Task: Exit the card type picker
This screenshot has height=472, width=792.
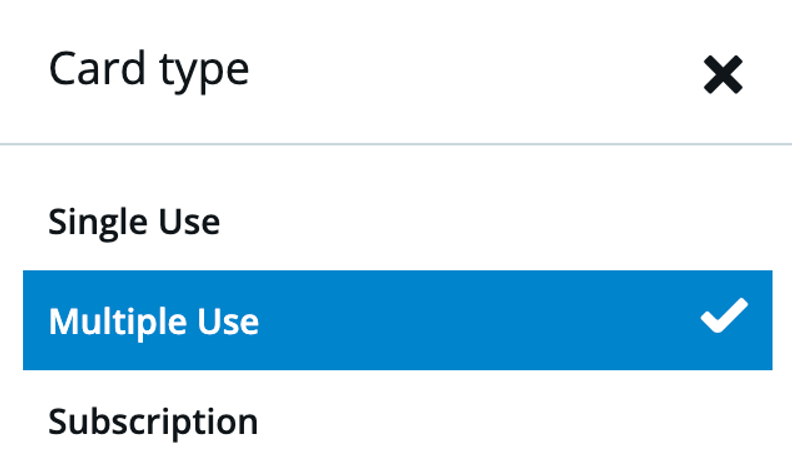Action: [723, 75]
